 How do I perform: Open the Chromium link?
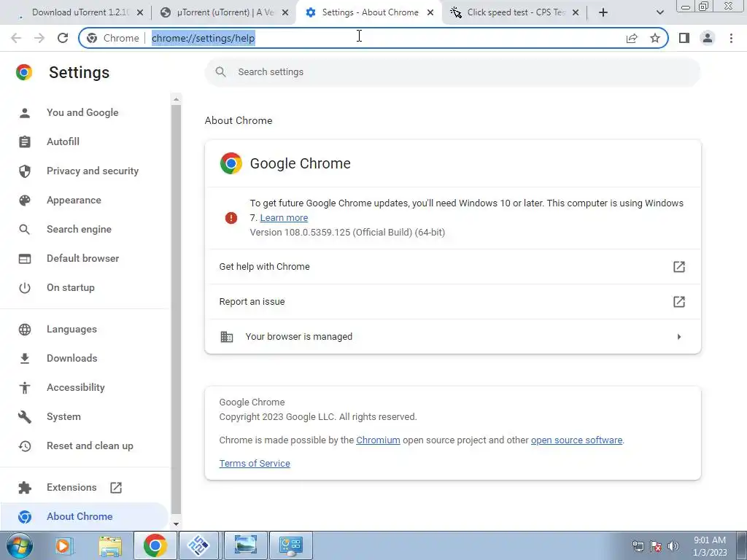[x=378, y=440]
